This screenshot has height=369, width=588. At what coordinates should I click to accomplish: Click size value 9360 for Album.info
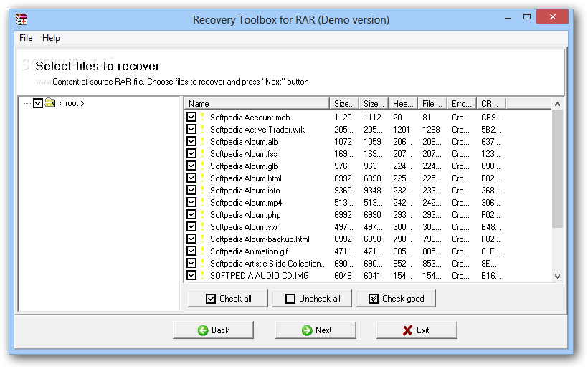(343, 191)
